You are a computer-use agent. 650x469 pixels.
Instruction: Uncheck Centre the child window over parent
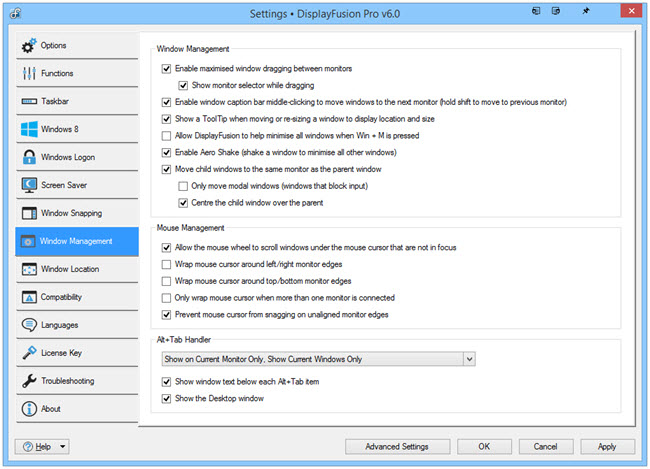183,203
